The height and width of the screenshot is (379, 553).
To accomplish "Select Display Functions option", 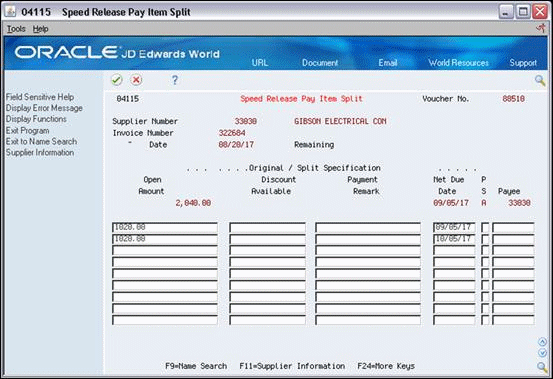I will point(36,119).
